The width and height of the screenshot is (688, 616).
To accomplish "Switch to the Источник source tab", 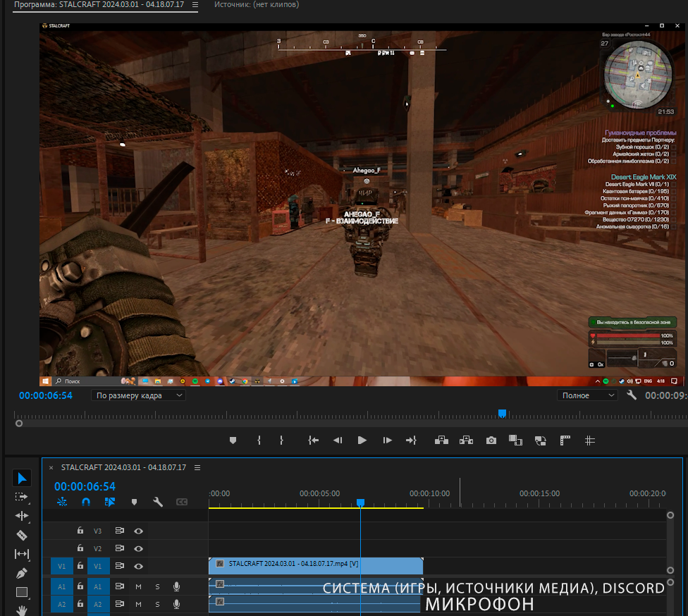I will pyautogui.click(x=257, y=4).
